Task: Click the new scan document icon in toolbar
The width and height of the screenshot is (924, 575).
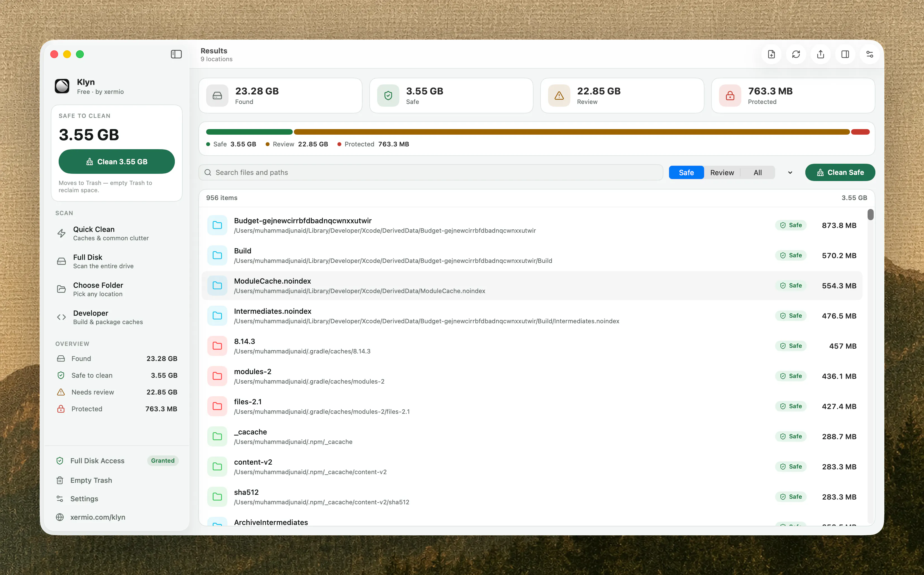Action: coord(771,54)
